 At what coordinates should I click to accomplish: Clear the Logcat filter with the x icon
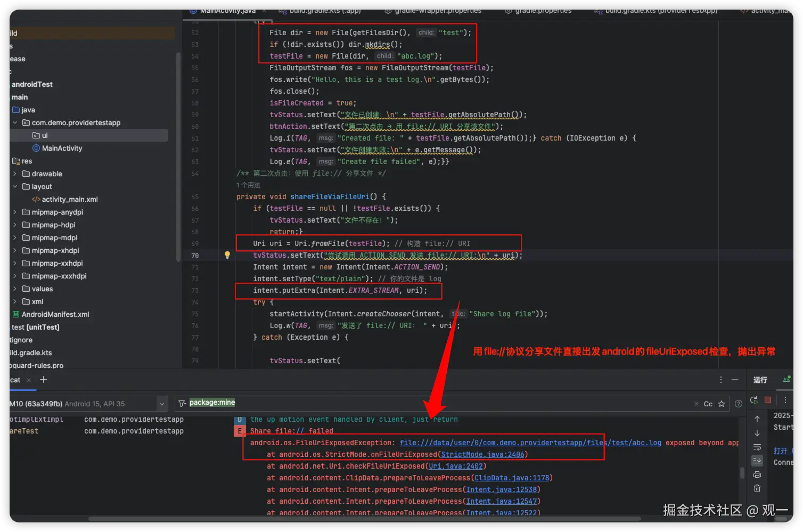696,404
